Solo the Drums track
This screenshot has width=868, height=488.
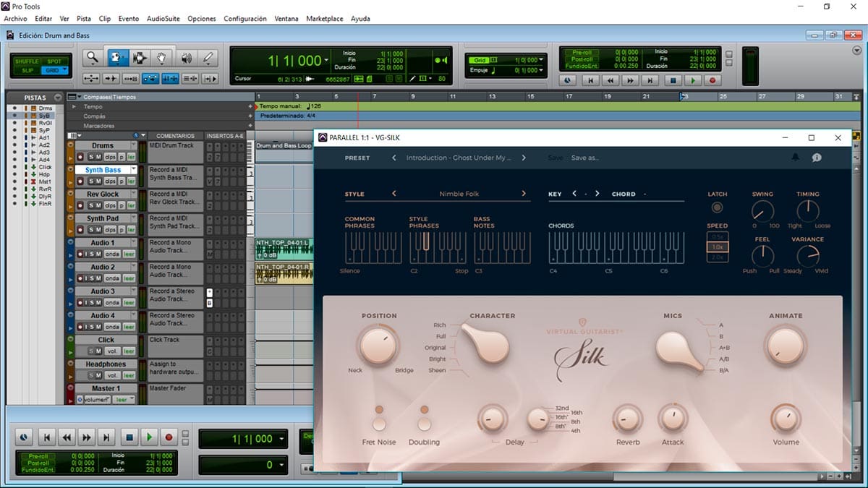(x=91, y=157)
